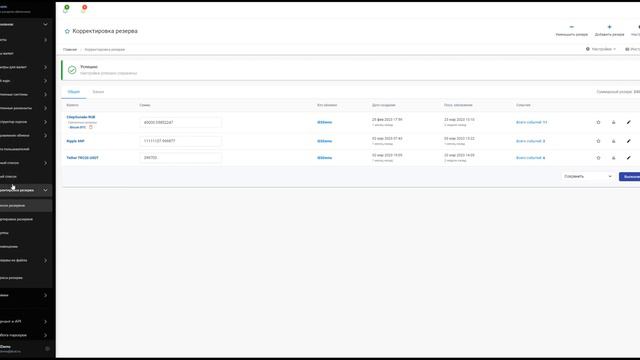This screenshot has height=360, width=640.
Task: Collapse the top sidebar section with the down chevron
Action: click(x=45, y=24)
